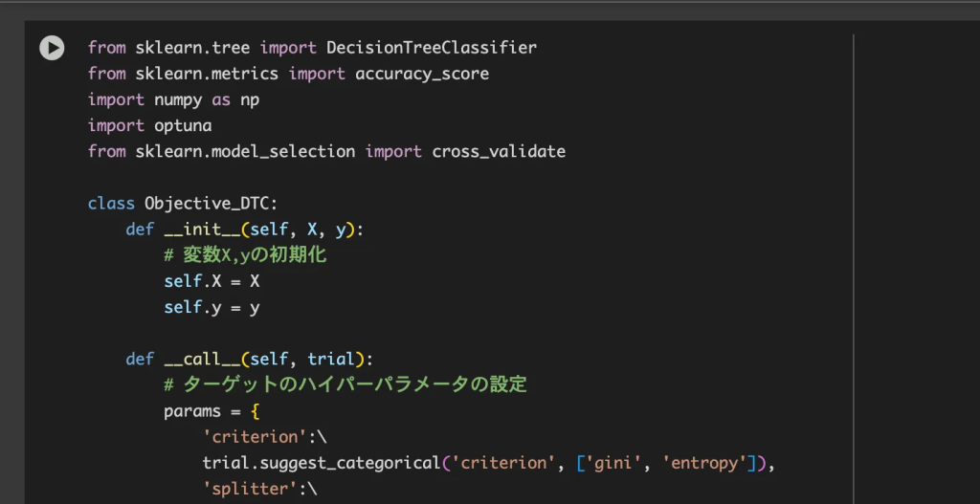Place cursor on 'self.y = y' line
980x504 pixels.
click(x=212, y=308)
